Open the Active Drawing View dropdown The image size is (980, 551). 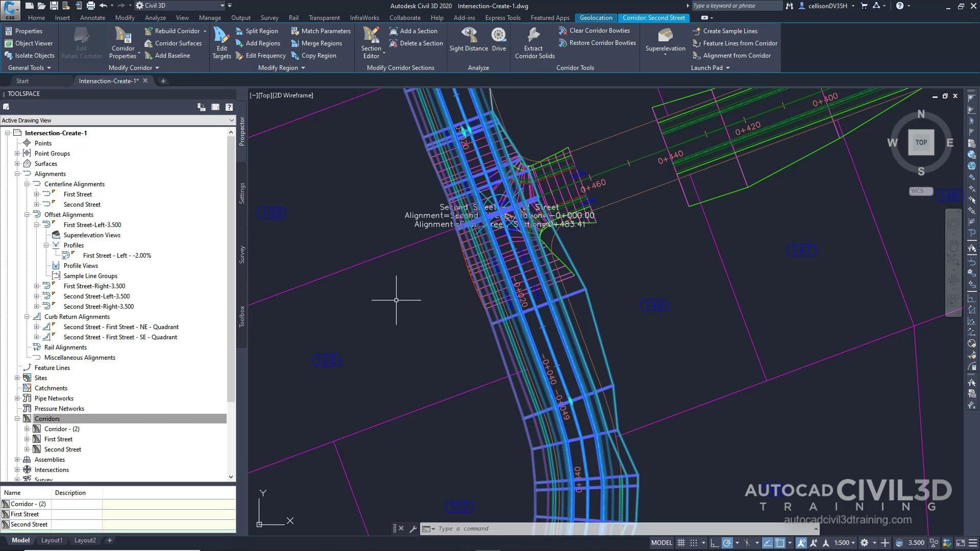[x=232, y=120]
